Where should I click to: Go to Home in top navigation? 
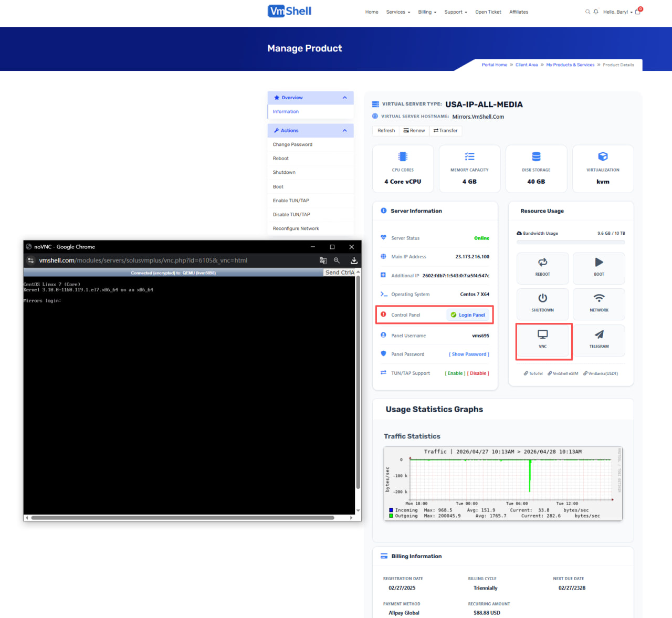coord(372,12)
